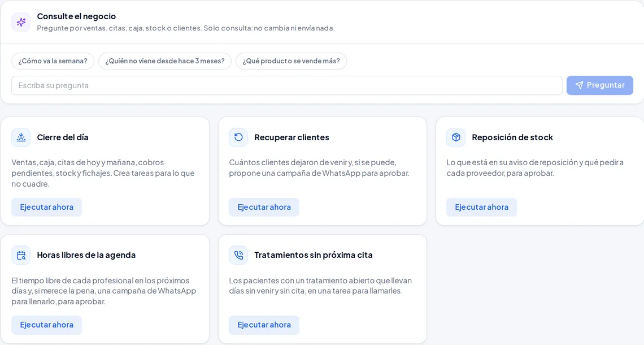This screenshot has height=345, width=644.
Task: Click the sparkle icon beside Consulte el negocio
Action: pyautogui.click(x=21, y=22)
